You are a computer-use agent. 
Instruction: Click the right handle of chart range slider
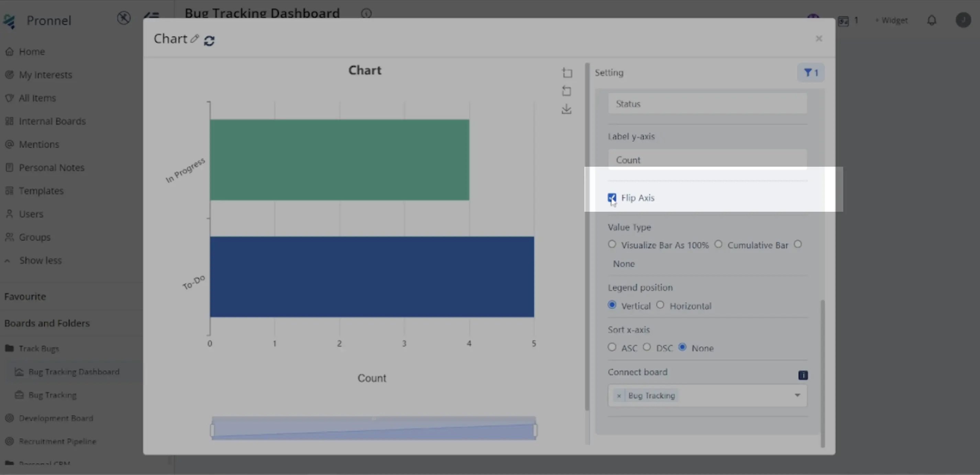(x=535, y=430)
